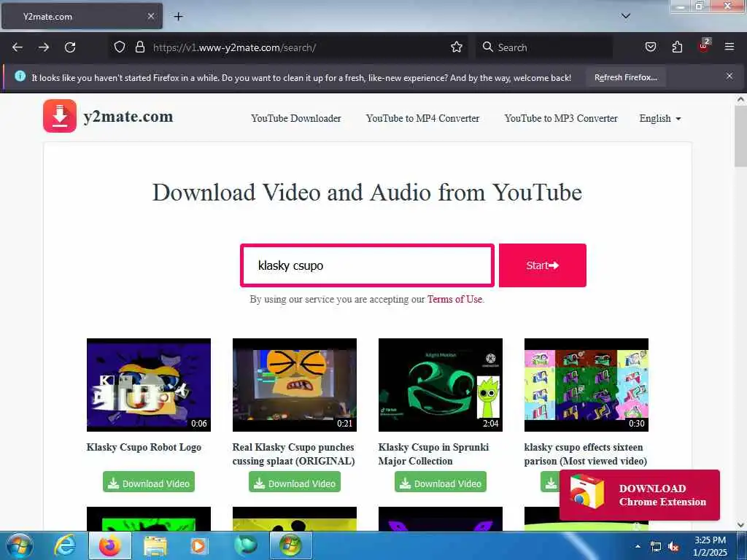The width and height of the screenshot is (747, 560).
Task: Open Klasky Csupo in Sprunki thumbnail
Action: [x=440, y=385]
